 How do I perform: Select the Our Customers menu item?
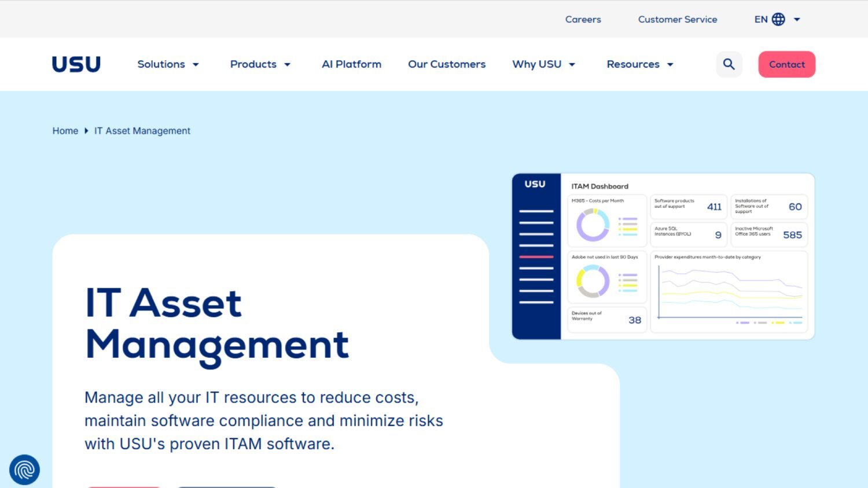[447, 64]
